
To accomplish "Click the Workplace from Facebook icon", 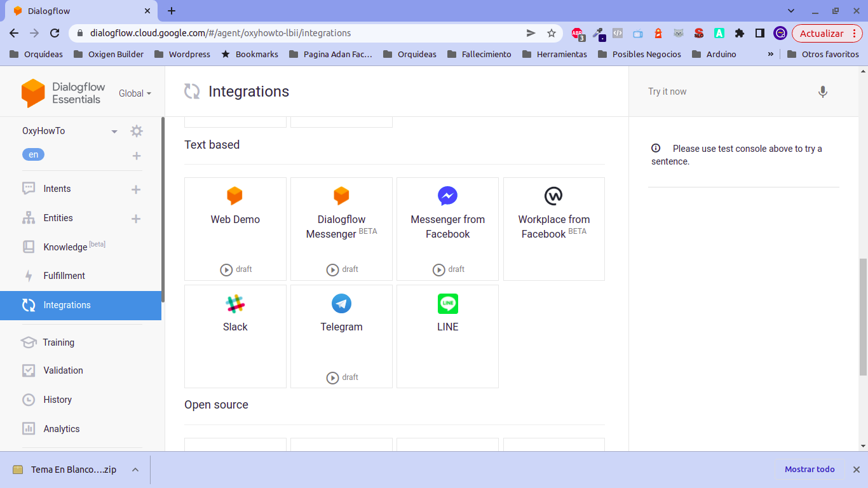I will [x=553, y=196].
